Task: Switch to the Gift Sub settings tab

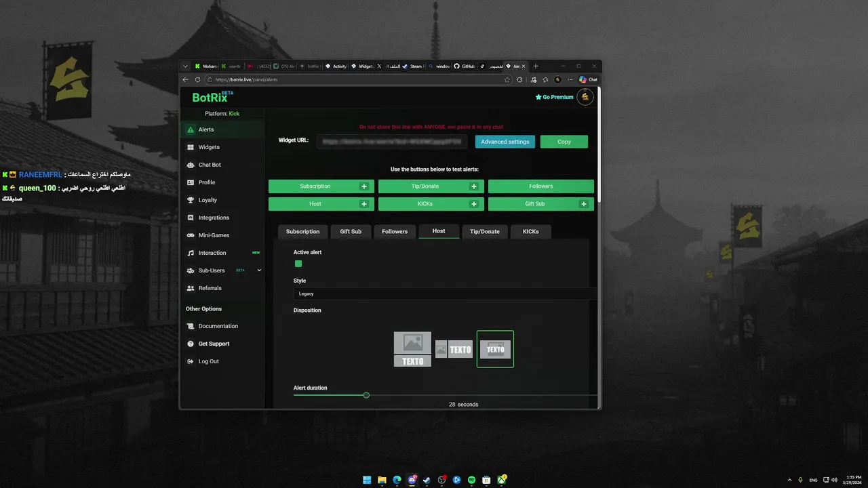Action: pyautogui.click(x=351, y=232)
